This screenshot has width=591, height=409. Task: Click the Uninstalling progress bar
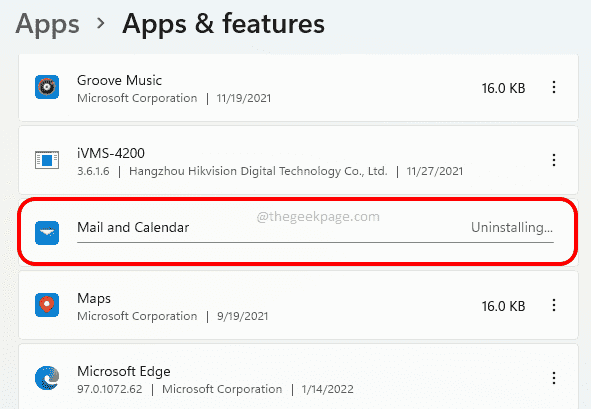coord(315,242)
